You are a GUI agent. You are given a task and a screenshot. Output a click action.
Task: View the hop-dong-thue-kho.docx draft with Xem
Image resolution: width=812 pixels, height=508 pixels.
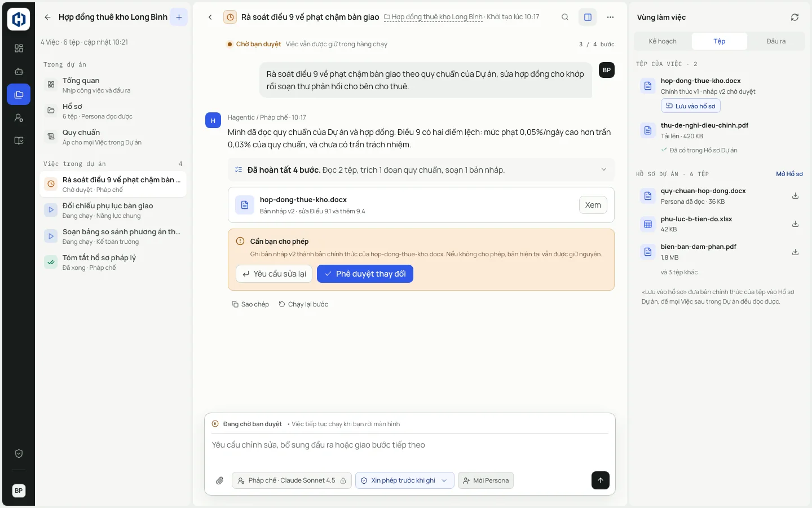click(593, 205)
